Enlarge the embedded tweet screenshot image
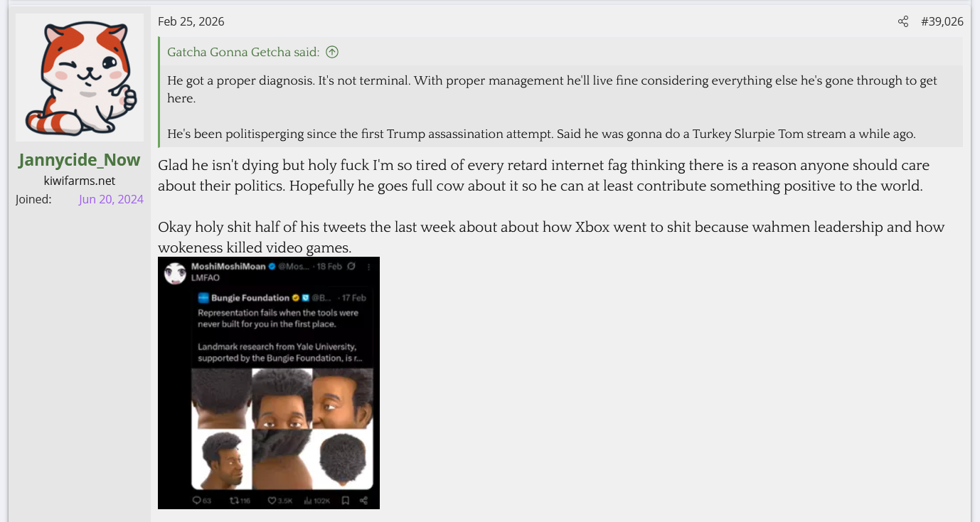The height and width of the screenshot is (522, 980). (x=269, y=383)
